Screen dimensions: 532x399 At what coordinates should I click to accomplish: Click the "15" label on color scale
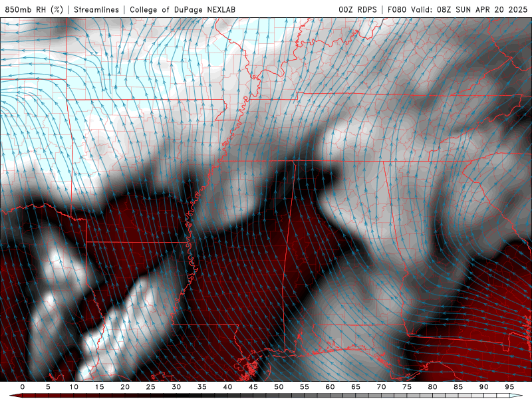99,387
